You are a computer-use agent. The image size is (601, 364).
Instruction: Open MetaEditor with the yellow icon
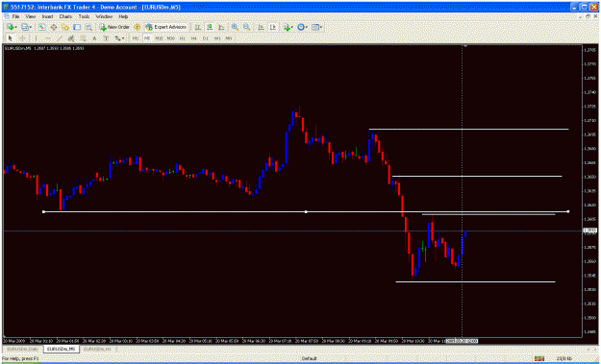(x=138, y=27)
